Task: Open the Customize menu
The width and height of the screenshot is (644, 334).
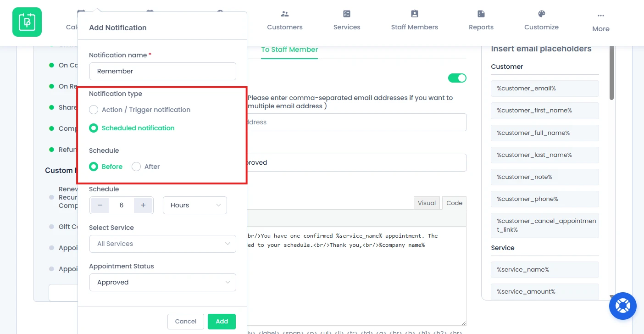Action: (542, 27)
